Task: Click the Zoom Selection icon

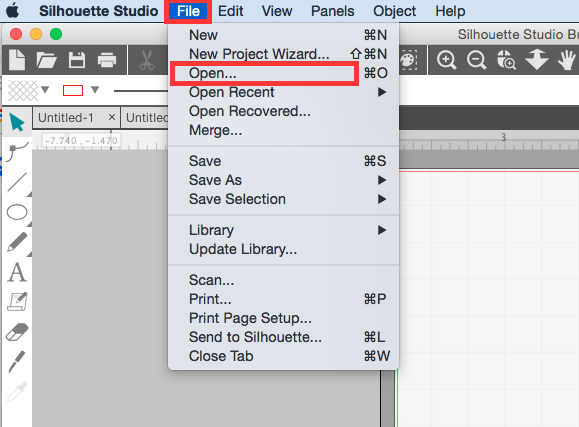Action: (x=506, y=60)
